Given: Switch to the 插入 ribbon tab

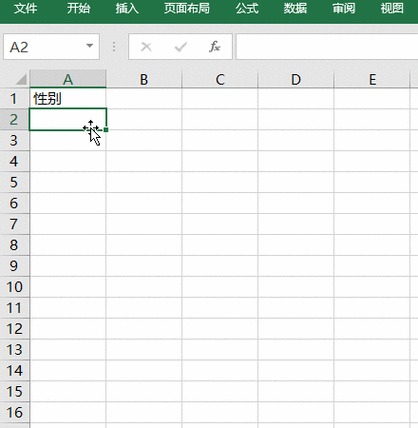Looking at the screenshot, I should coord(127,8).
